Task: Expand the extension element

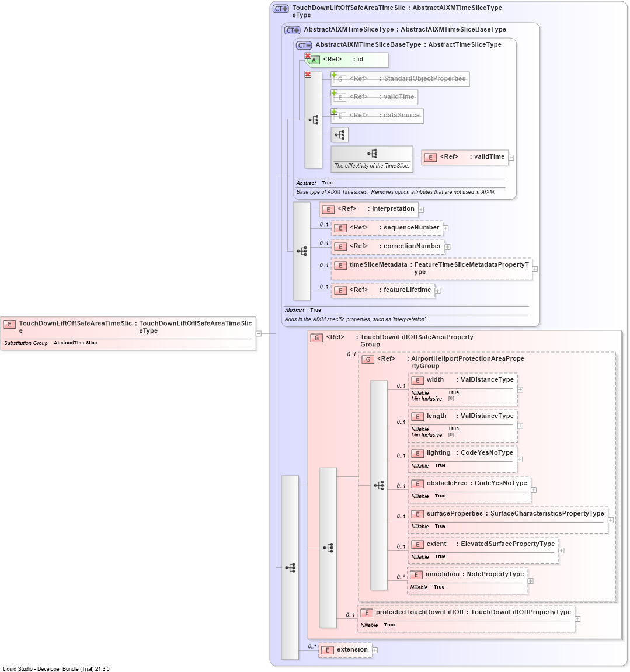Action: click(375, 650)
